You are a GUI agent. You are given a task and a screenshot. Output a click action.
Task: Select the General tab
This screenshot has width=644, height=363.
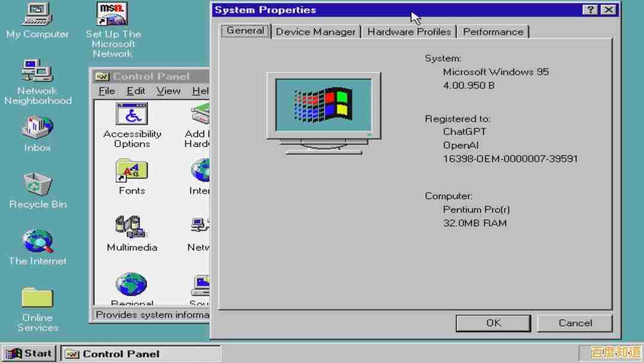click(246, 31)
